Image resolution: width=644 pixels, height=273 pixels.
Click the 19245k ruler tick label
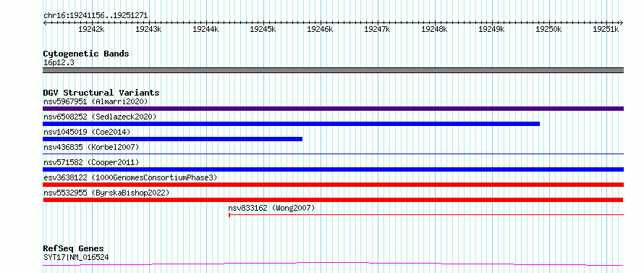coord(263,29)
